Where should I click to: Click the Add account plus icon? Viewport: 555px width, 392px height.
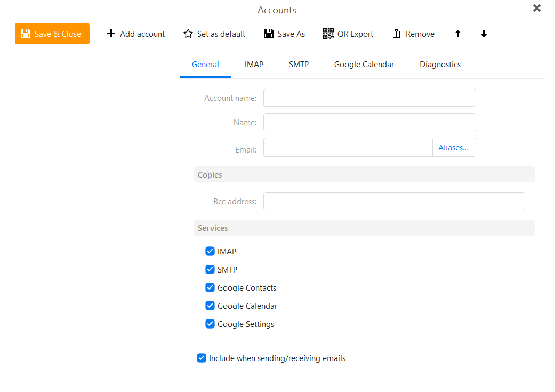[x=111, y=33]
